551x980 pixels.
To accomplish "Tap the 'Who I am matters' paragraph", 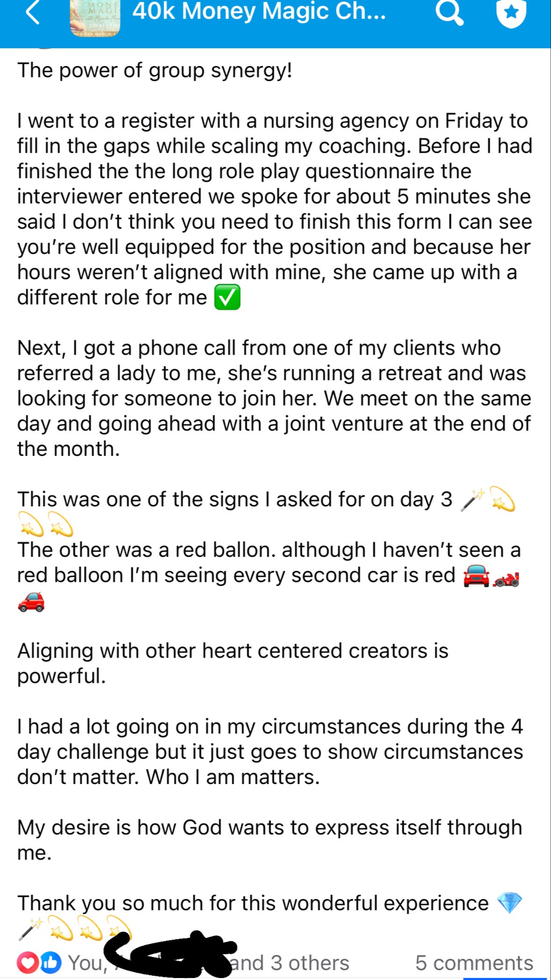I will (270, 751).
